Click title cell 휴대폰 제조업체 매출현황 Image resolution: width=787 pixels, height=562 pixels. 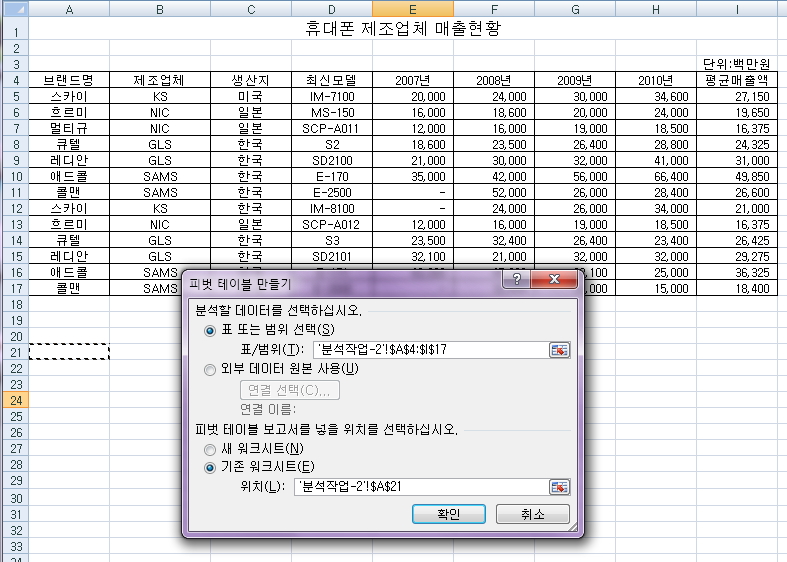pos(403,29)
